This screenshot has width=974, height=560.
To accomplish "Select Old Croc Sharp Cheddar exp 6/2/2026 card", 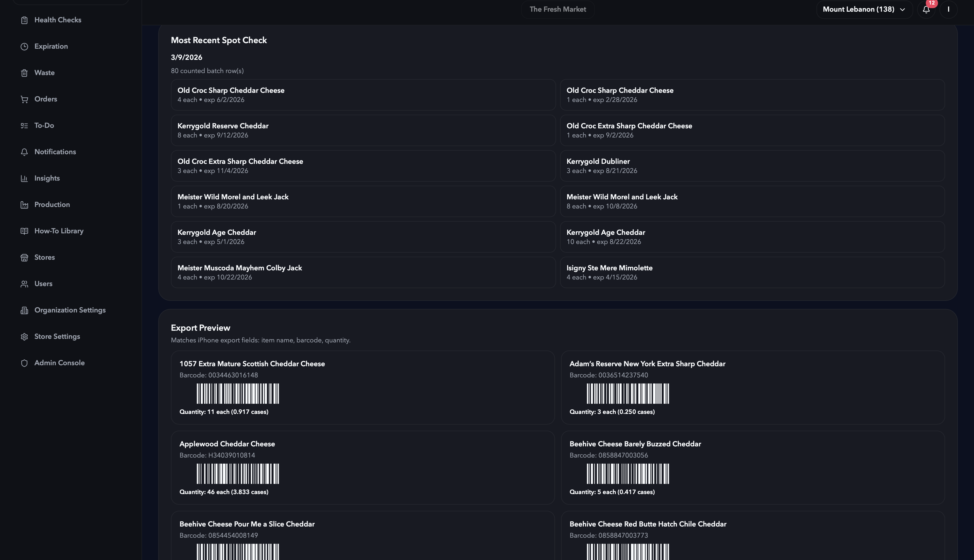I will click(x=363, y=95).
